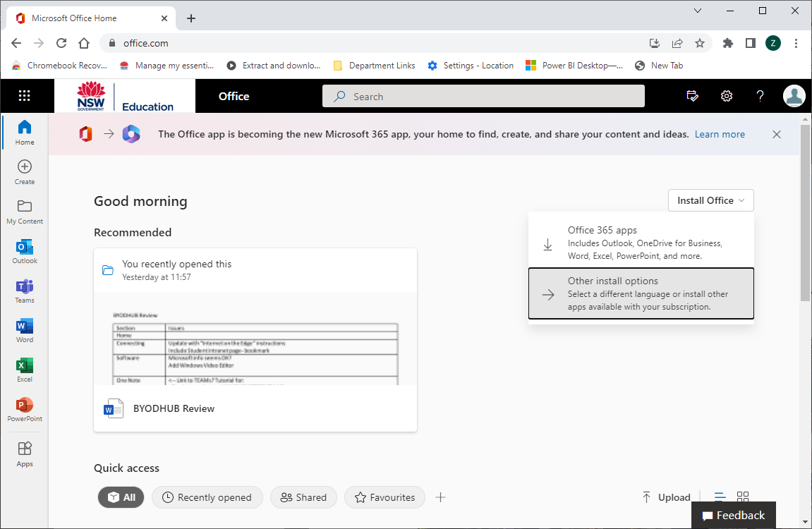The height and width of the screenshot is (529, 812).
Task: Switch to grid view layout
Action: click(x=743, y=497)
